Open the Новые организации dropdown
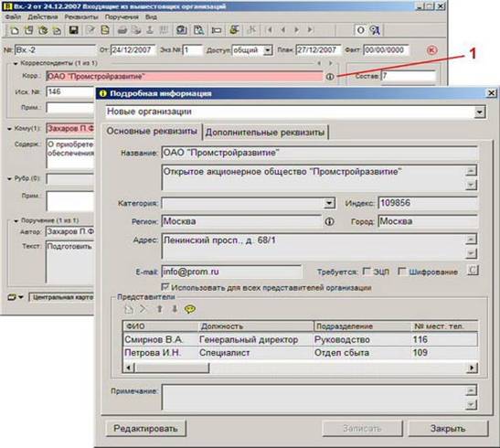Image resolution: width=500 pixels, height=448 pixels. [x=479, y=112]
